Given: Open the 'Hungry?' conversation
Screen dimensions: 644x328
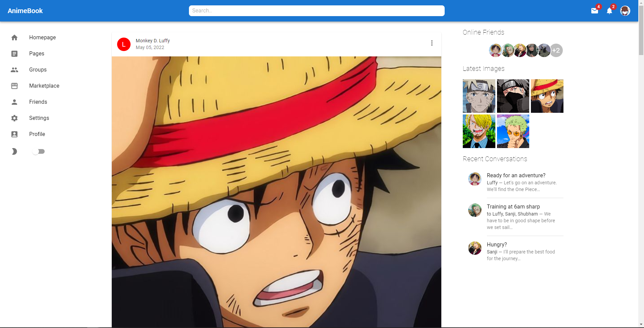Looking at the screenshot, I should 513,251.
